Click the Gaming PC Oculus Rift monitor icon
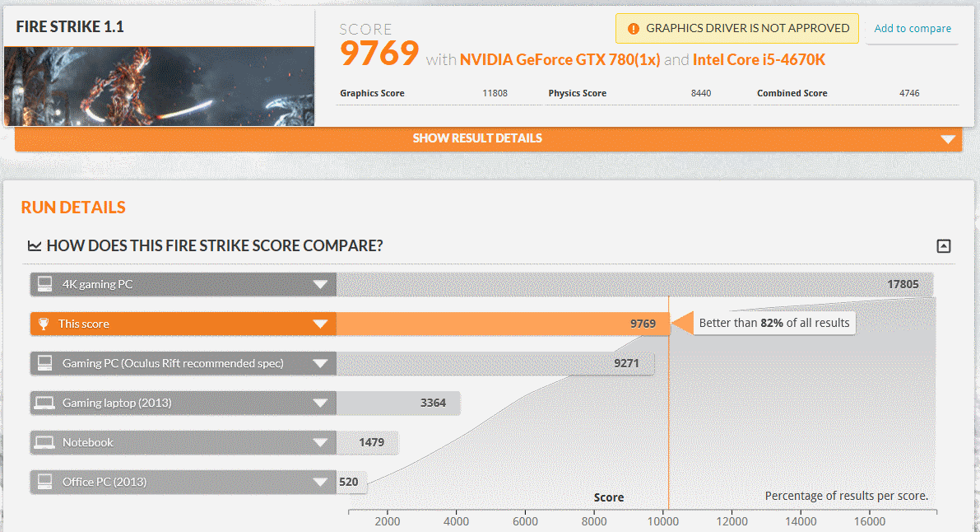This screenshot has width=980, height=532. (45, 363)
